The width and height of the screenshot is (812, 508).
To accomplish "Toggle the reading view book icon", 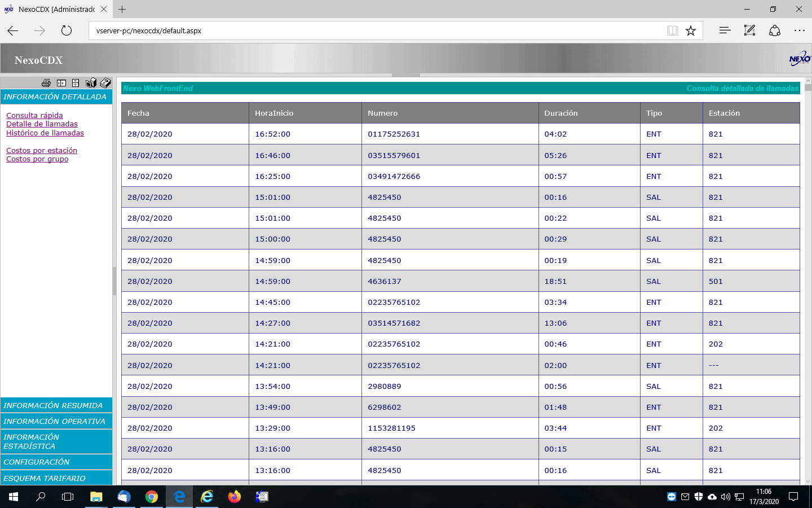I will click(672, 30).
